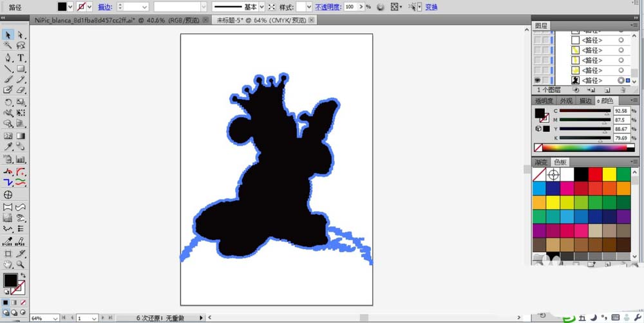Open the 透明度 panel tab

coord(544,100)
